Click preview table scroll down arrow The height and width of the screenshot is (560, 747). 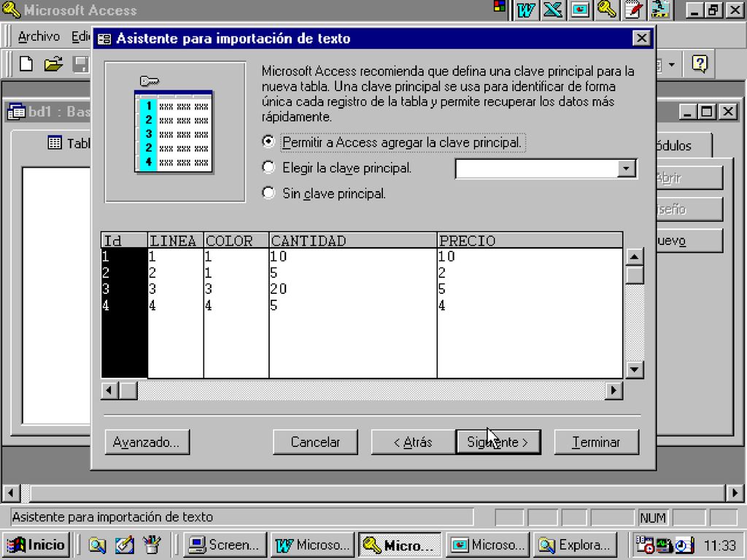634,369
